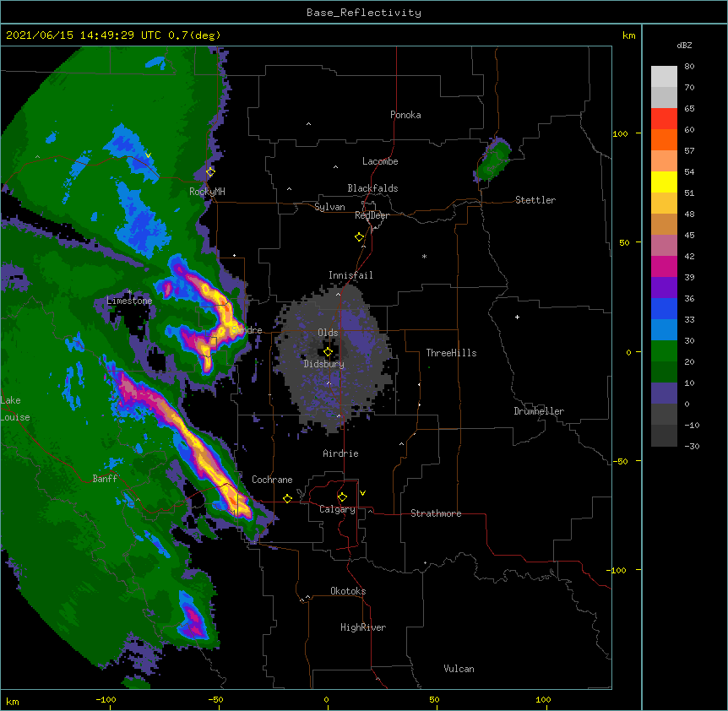The height and width of the screenshot is (711, 728).
Task: Click the white caret marker west of Ponoka
Action: tap(309, 124)
